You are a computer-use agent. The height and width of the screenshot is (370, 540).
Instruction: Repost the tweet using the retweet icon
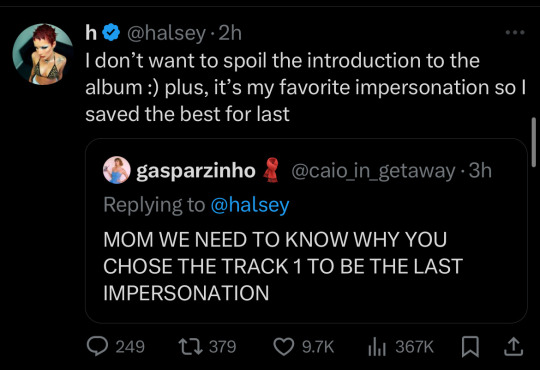pos(190,346)
